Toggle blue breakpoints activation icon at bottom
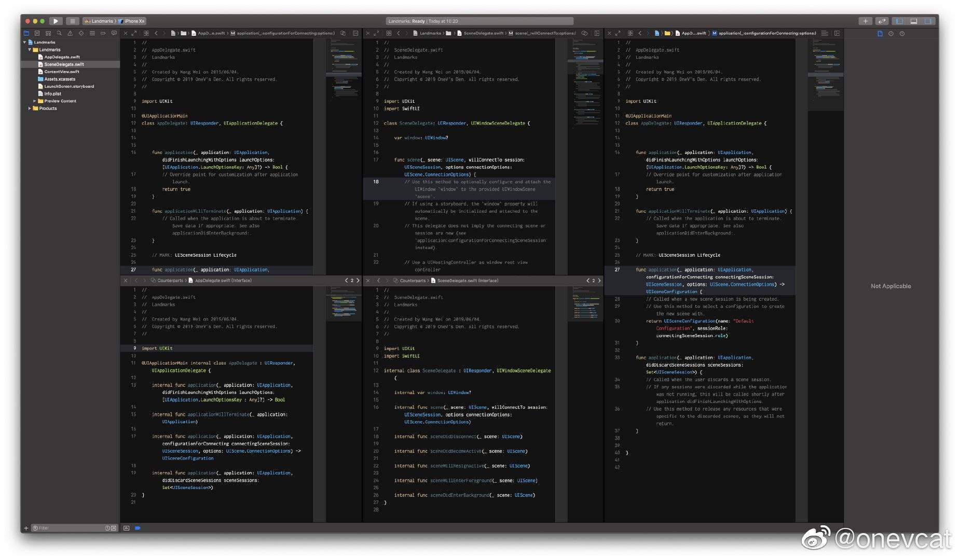959x560 pixels. click(x=138, y=528)
